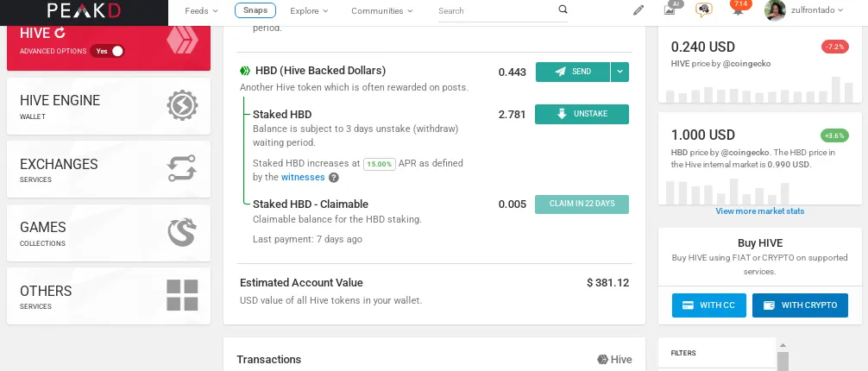
Task: Click the help question mark icon
Action: coord(334,178)
